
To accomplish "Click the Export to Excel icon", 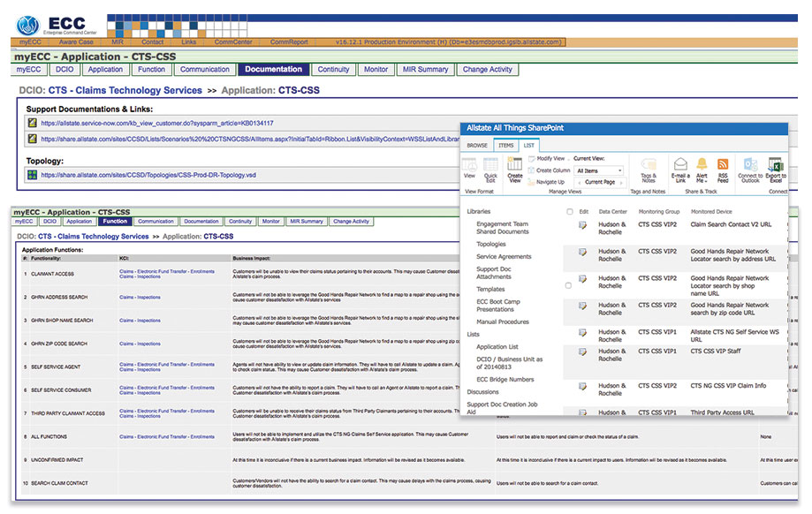I will 775,164.
